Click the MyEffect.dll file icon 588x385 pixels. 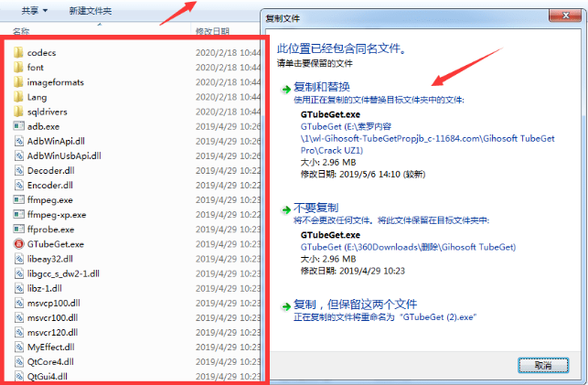pyautogui.click(x=19, y=347)
